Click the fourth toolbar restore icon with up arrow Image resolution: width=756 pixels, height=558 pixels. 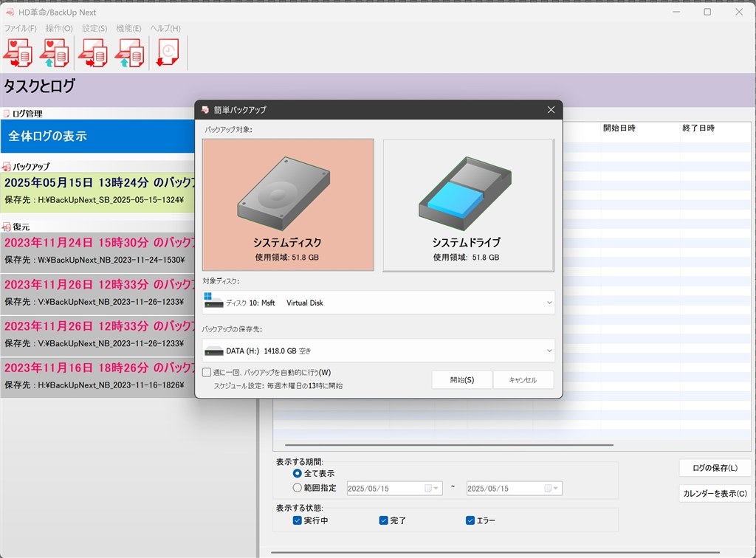click(x=130, y=53)
